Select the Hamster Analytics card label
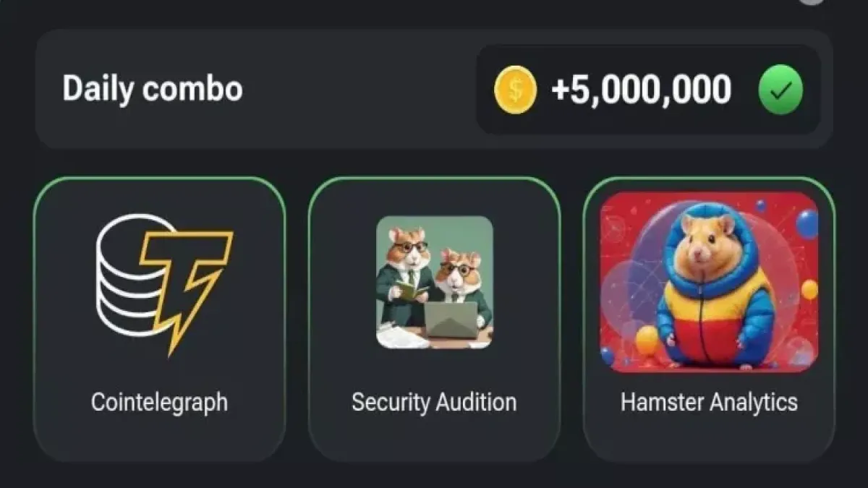The image size is (868, 488). (709, 402)
